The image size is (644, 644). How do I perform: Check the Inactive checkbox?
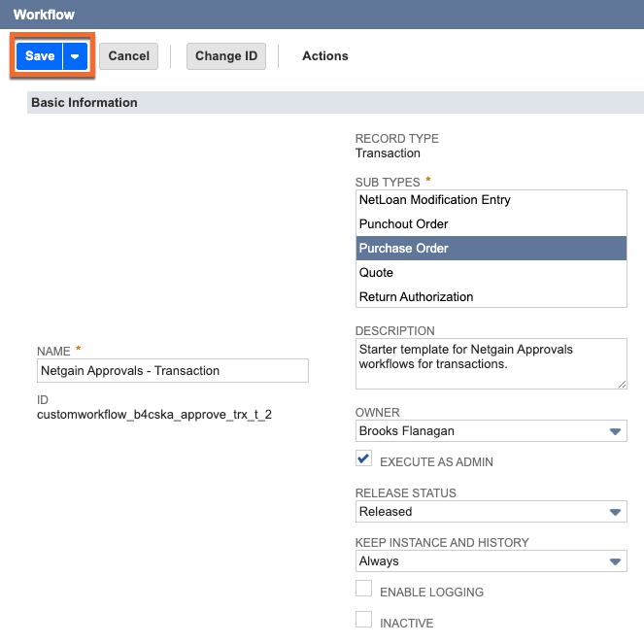click(x=364, y=621)
